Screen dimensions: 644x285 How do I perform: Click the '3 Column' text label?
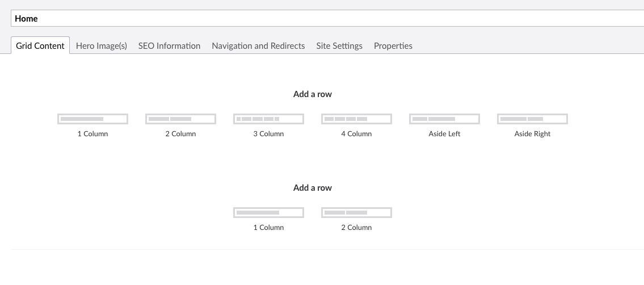click(x=268, y=134)
